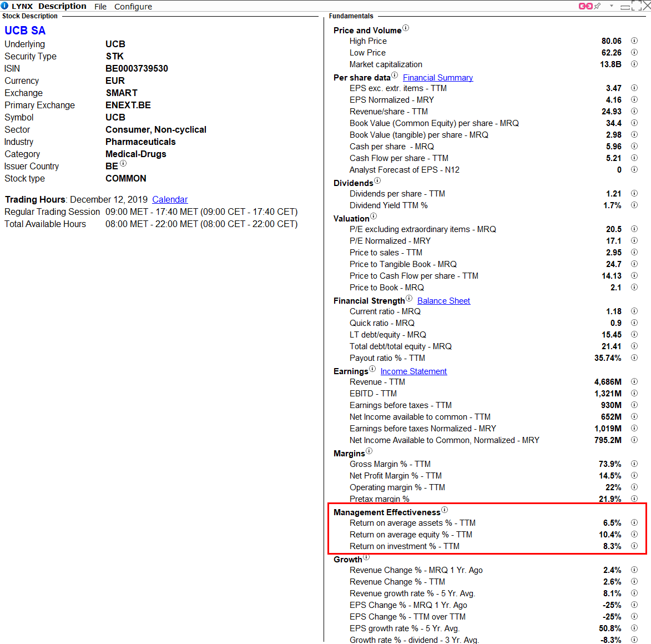Show info for Price to Tangible Book
The height and width of the screenshot is (644, 651).
(634, 264)
